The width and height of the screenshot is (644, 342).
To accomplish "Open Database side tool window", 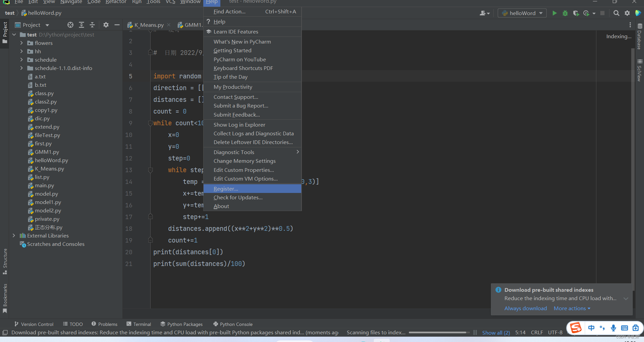I will click(x=640, y=37).
